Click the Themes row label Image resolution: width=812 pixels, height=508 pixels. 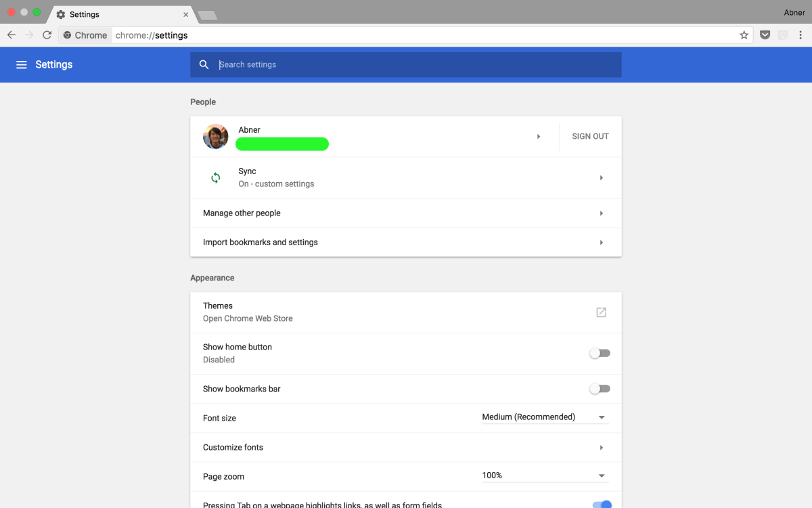(x=218, y=305)
